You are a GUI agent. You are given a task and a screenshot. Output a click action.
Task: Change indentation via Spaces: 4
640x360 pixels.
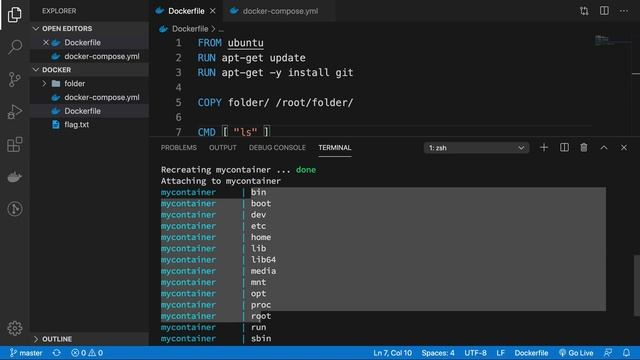438,353
